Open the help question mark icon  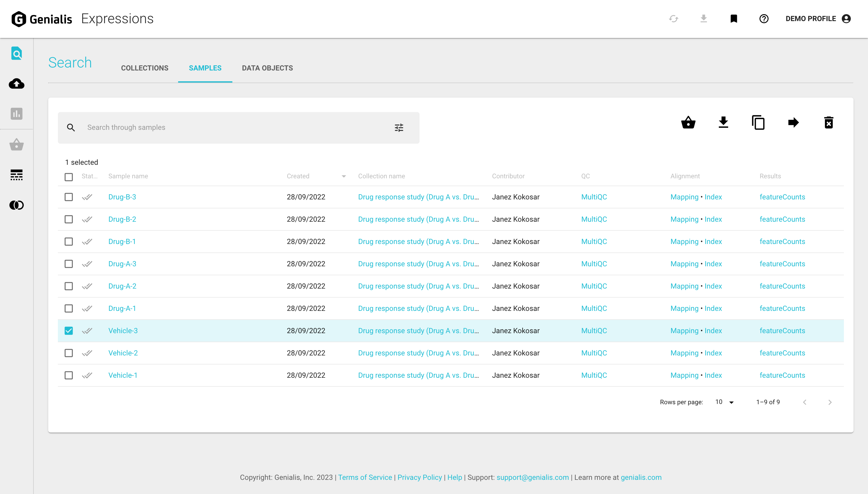(764, 19)
